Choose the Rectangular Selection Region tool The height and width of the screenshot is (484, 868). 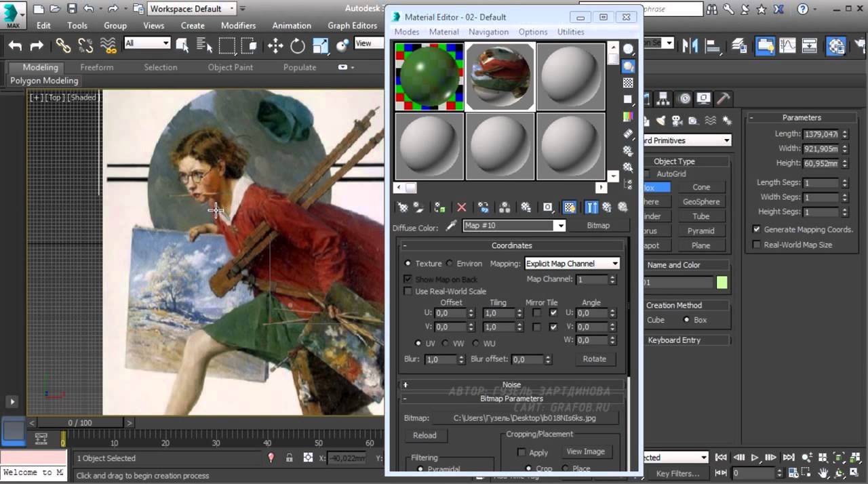[x=227, y=45]
